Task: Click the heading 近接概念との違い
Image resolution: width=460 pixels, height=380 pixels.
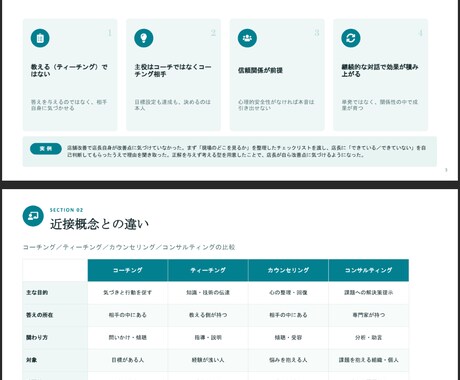Action: click(99, 224)
